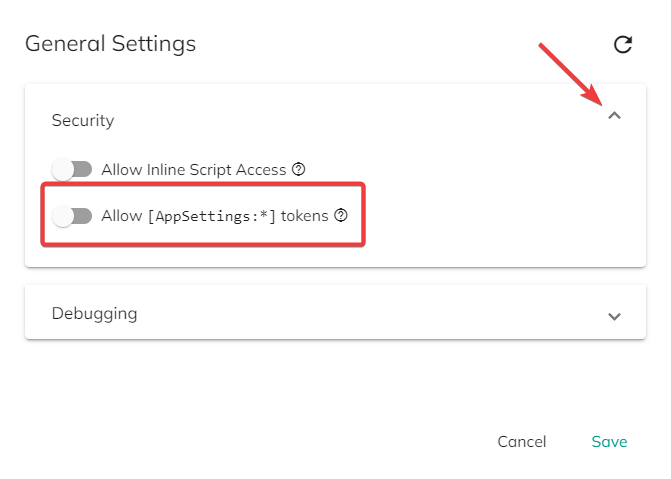Click the word tokens after [AppSettings:*]

pos(305,216)
